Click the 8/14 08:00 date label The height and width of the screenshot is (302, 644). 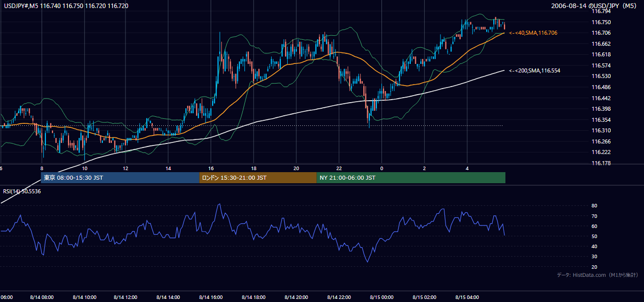42,297
